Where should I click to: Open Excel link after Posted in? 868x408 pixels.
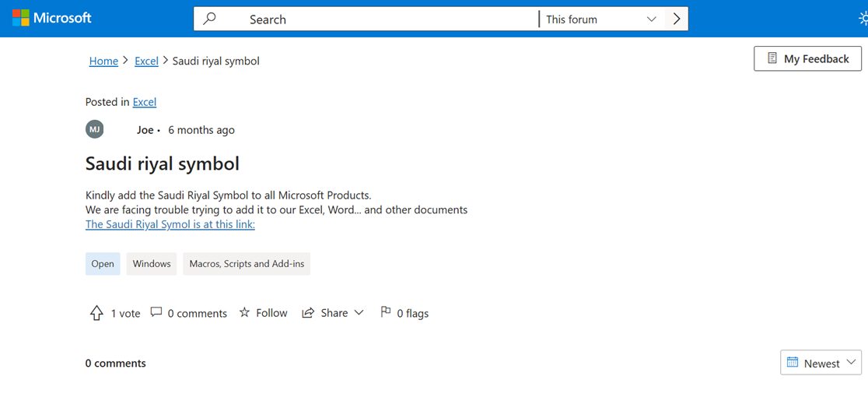pyautogui.click(x=145, y=102)
